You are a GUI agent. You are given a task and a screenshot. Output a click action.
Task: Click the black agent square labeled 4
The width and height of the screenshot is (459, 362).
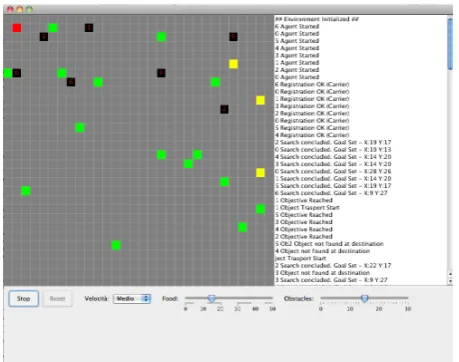point(161,73)
